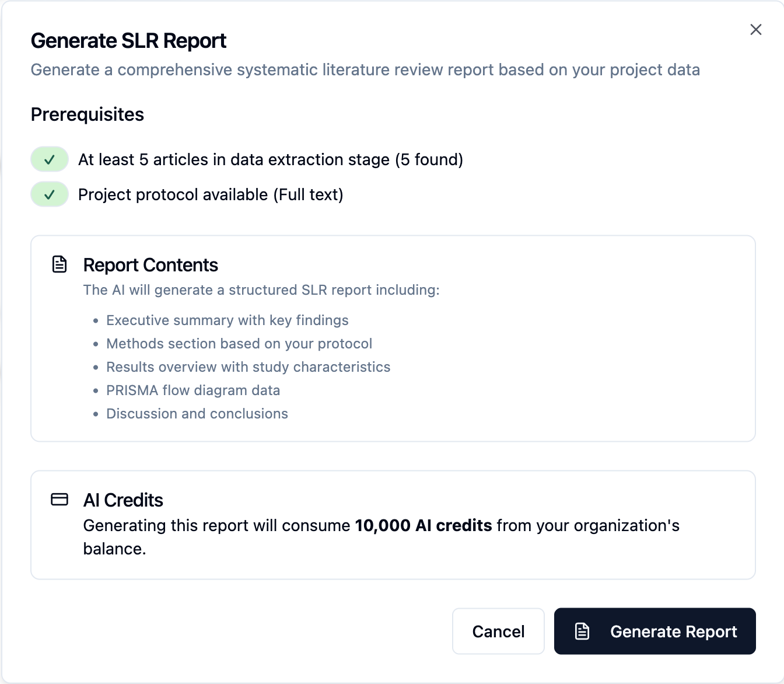The width and height of the screenshot is (784, 684).
Task: Click the document icon beside Report Contents
Action: (60, 264)
